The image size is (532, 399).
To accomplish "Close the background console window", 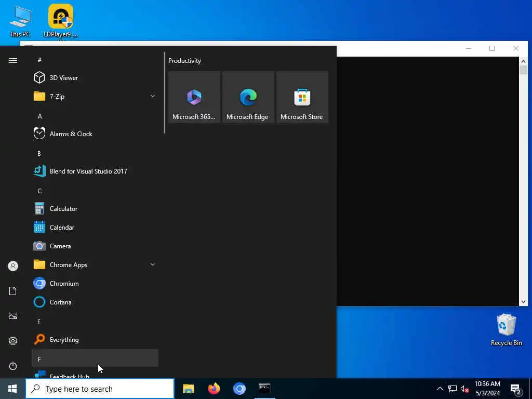I will pyautogui.click(x=516, y=48).
